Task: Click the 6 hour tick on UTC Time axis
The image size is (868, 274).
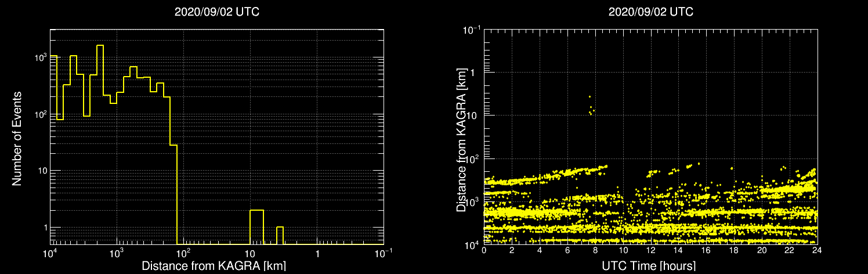Action: [x=567, y=250]
